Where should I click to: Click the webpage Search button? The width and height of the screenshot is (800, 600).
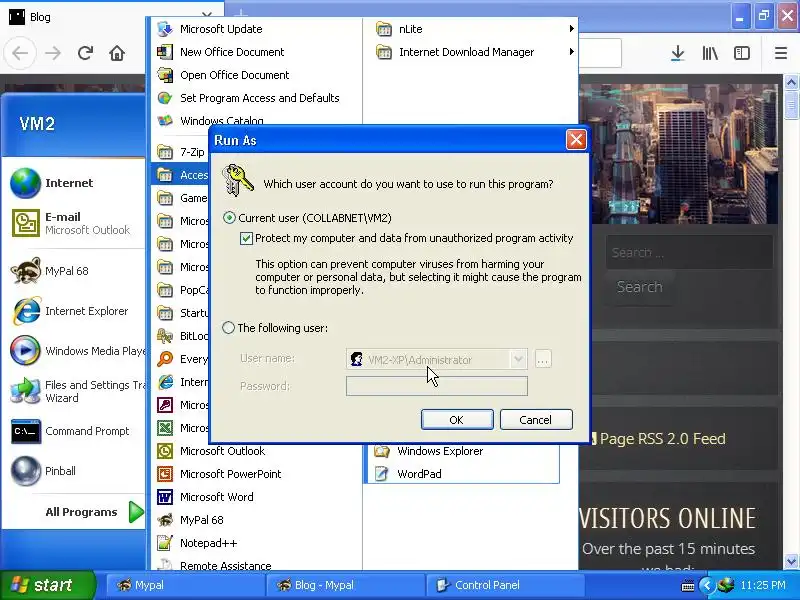pos(639,287)
